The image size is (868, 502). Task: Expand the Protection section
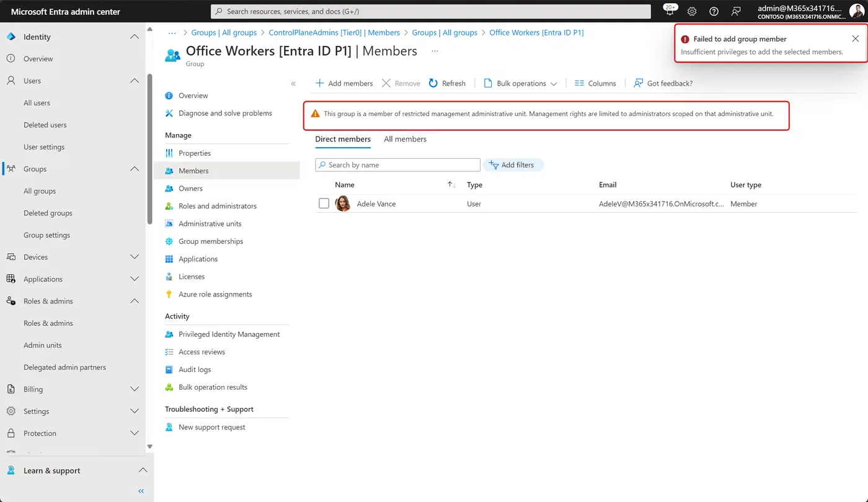pyautogui.click(x=134, y=433)
